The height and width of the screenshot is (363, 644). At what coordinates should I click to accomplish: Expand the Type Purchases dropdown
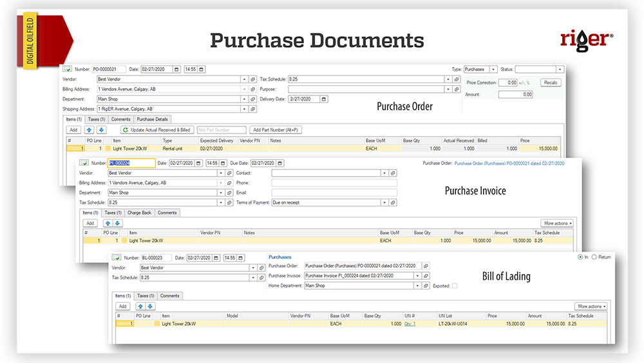[x=493, y=69]
